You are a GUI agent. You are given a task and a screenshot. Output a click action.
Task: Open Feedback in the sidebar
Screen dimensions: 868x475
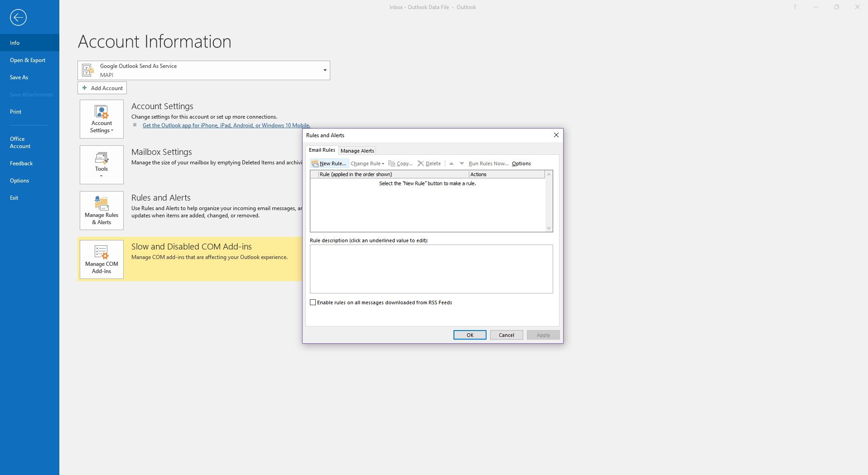click(x=29, y=163)
